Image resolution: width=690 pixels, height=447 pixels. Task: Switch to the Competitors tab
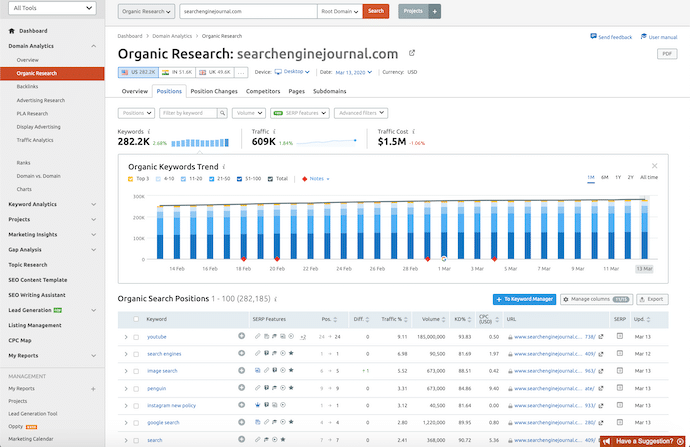(263, 91)
